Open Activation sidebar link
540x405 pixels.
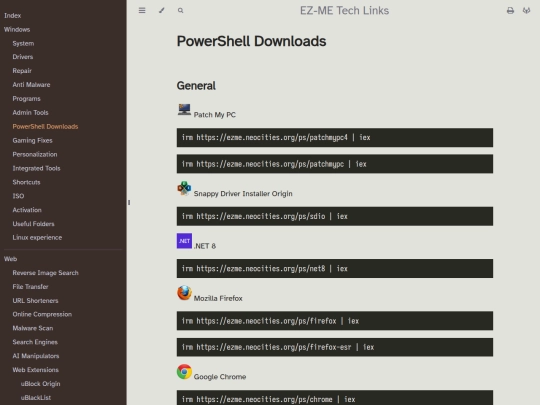27,210
